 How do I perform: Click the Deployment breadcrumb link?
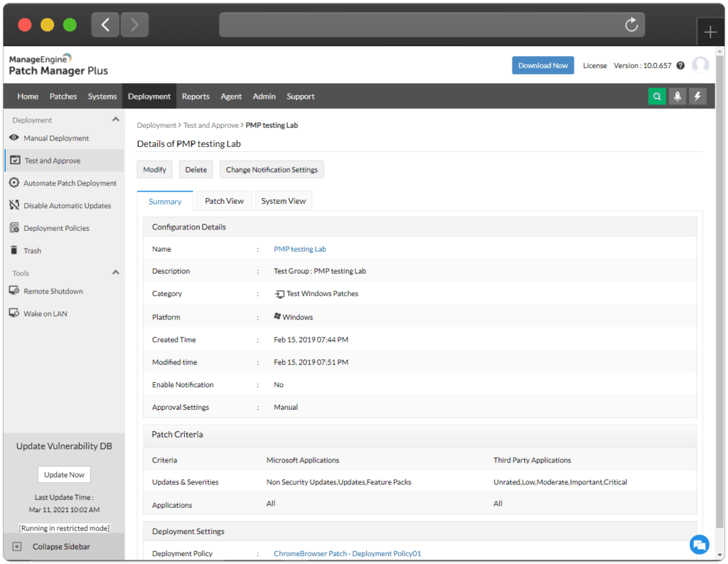tap(156, 125)
